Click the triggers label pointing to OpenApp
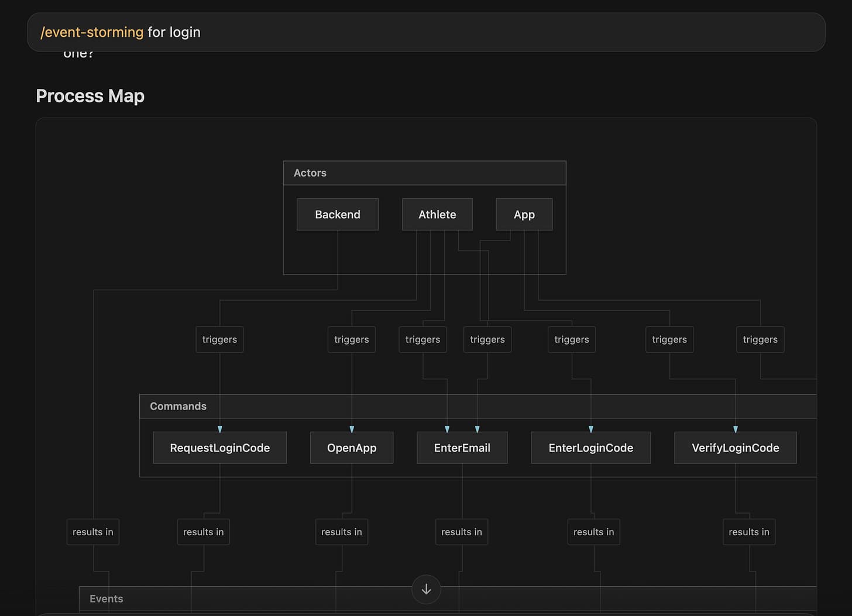 pos(352,340)
